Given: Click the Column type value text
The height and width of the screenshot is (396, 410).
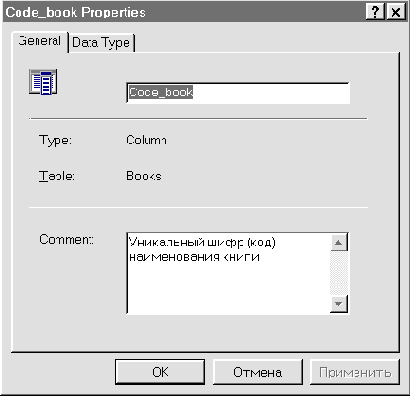Looking at the screenshot, I should [x=146, y=140].
